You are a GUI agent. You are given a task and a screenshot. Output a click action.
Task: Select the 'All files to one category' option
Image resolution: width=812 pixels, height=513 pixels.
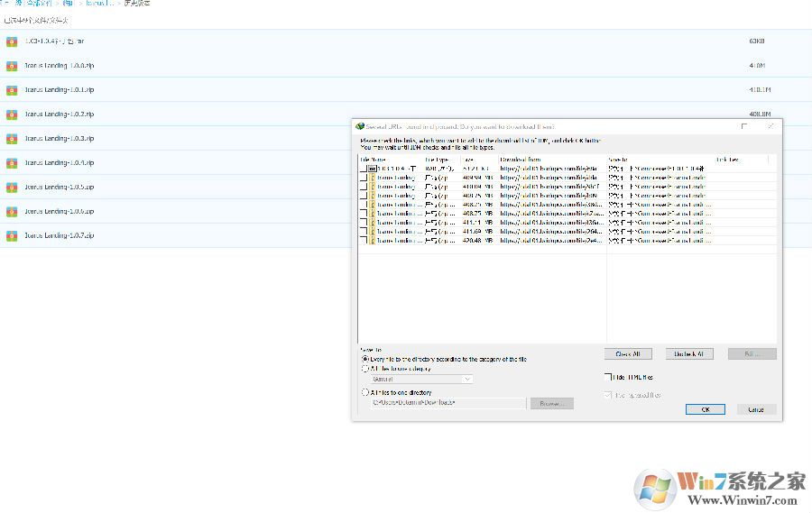(x=364, y=368)
